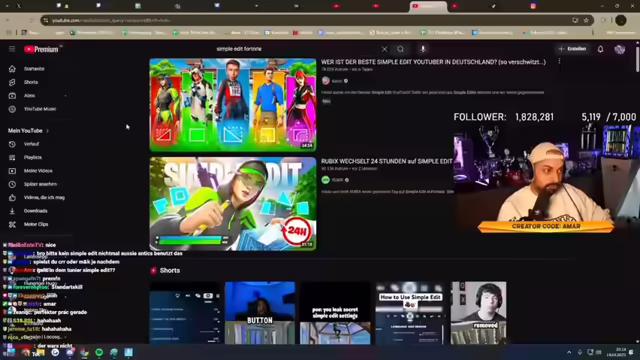Open the first Short showing a settings menu
Viewport: 640px width, 360px height.
pos(184,313)
